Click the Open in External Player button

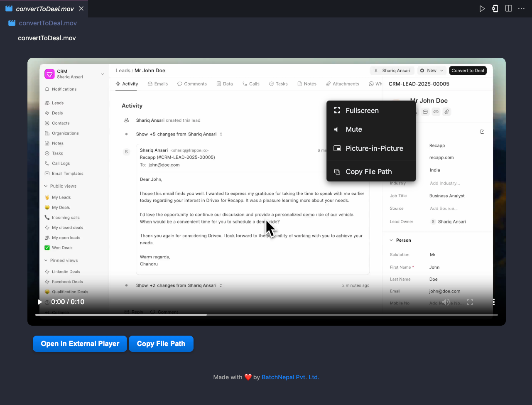pyautogui.click(x=80, y=344)
